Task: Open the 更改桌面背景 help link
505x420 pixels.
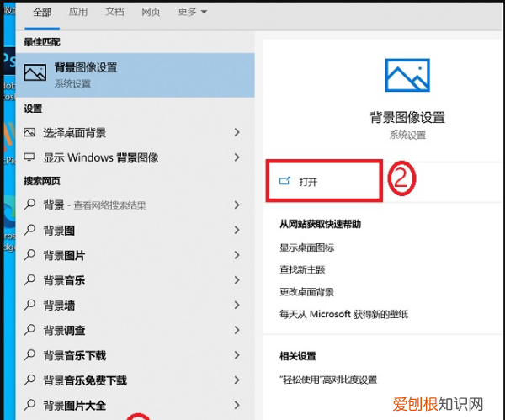Action: [x=306, y=292]
